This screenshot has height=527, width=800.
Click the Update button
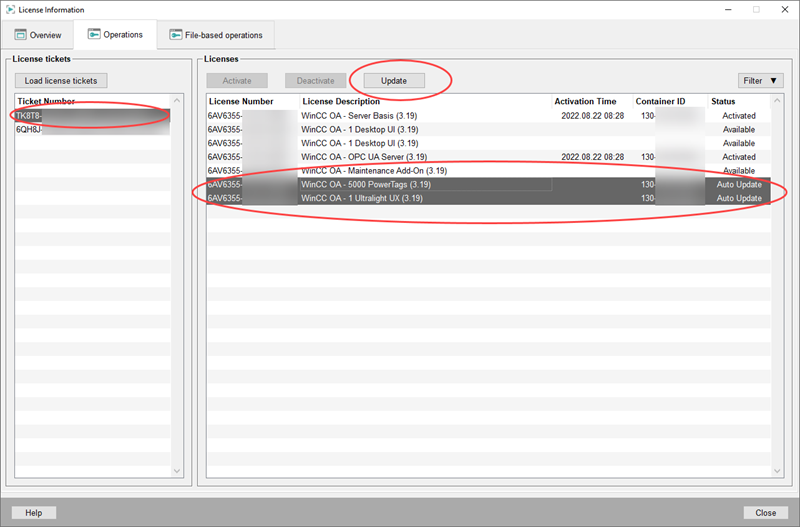[x=394, y=81]
